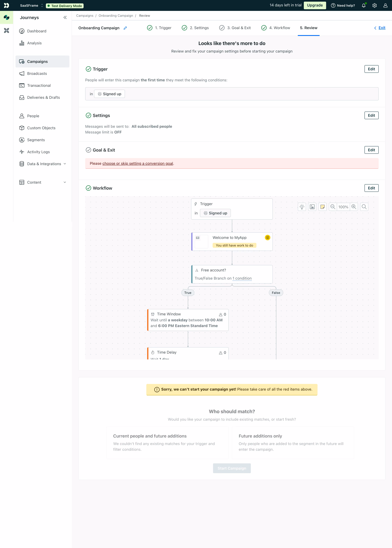Screen dimensions: 392x548
Task: Go to step 2. Settings
Action: (x=195, y=28)
